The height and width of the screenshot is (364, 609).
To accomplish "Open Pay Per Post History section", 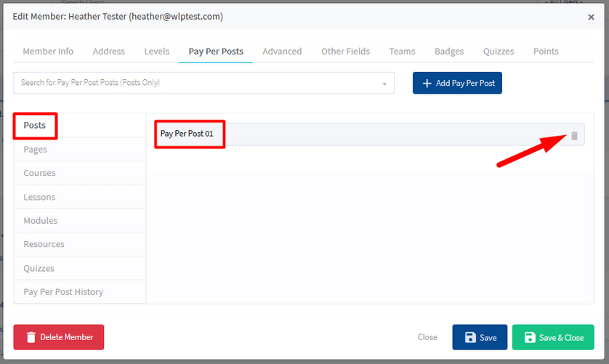I will (80, 292).
